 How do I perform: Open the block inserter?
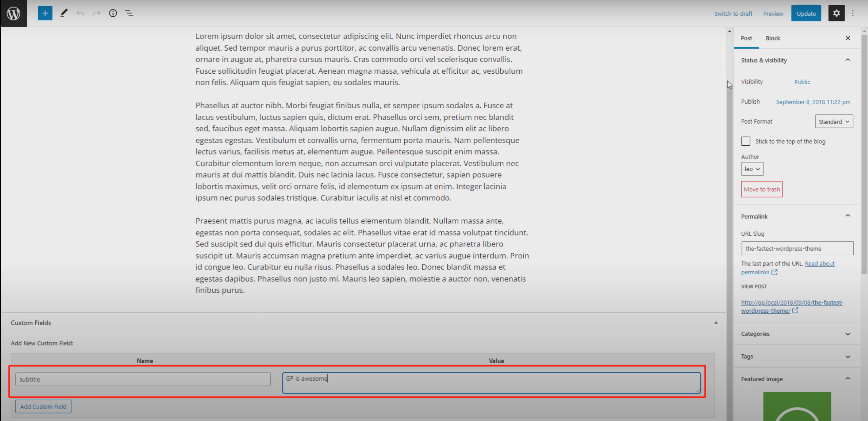[45, 13]
